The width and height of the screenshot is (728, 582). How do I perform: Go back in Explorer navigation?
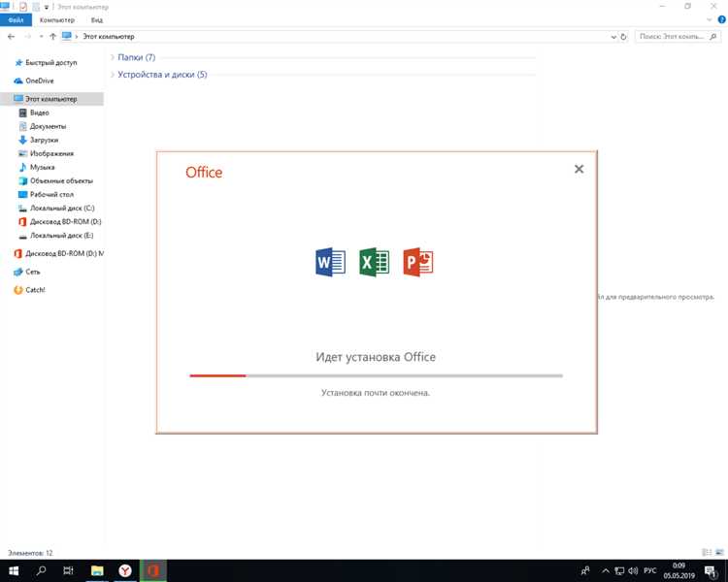[x=11, y=36]
